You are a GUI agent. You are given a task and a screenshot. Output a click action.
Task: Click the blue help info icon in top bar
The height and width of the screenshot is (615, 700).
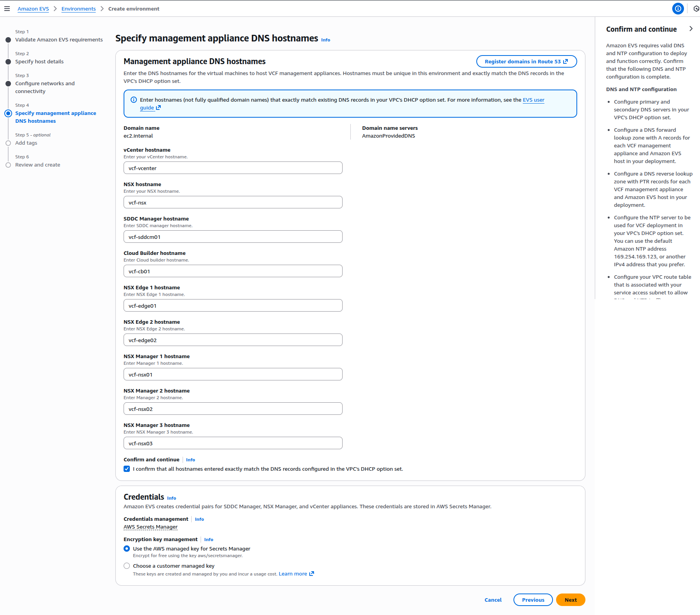[x=678, y=8]
